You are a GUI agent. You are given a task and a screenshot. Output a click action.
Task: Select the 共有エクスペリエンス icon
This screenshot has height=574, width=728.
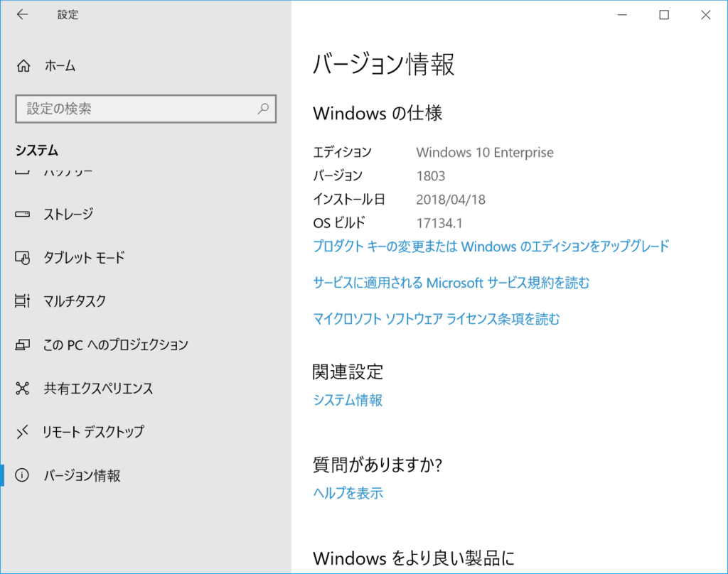22,388
